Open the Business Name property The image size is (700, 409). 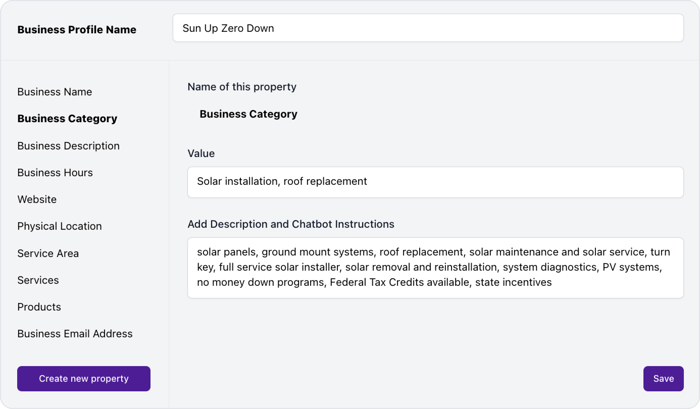[55, 92]
